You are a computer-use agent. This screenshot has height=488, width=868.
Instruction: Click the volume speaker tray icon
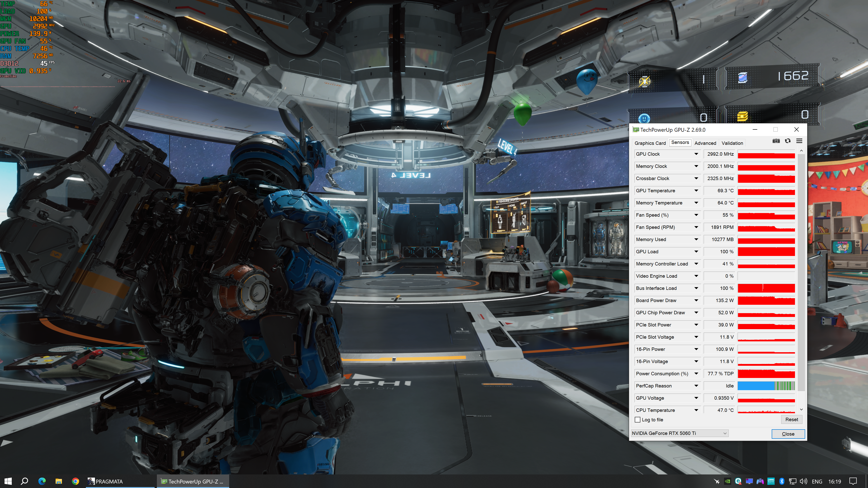point(803,481)
